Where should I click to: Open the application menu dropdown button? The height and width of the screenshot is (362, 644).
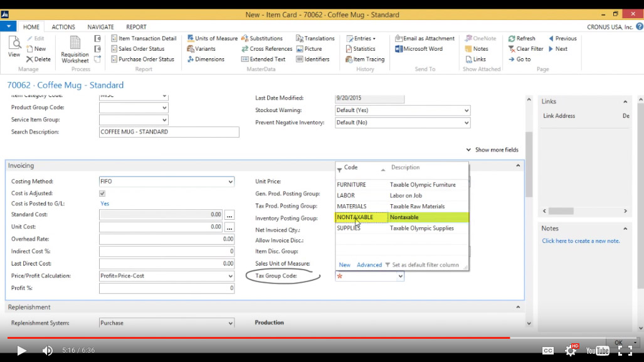click(x=8, y=26)
